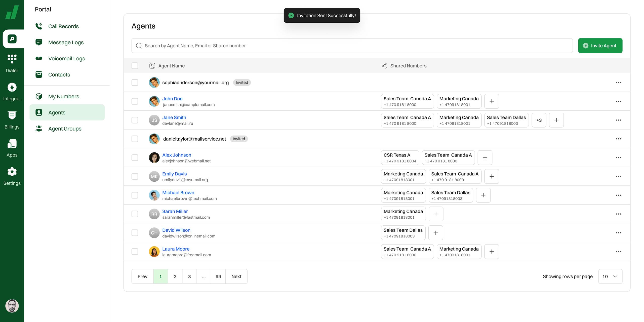This screenshot has width=644, height=322.
Task: Open Michael Brown's agent profile link
Action: pyautogui.click(x=178, y=192)
